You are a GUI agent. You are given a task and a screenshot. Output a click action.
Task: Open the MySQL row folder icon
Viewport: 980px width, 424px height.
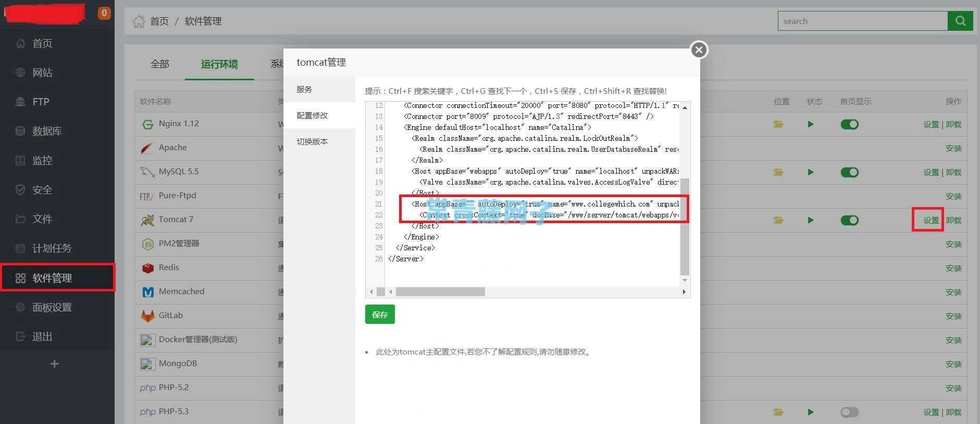(778, 172)
